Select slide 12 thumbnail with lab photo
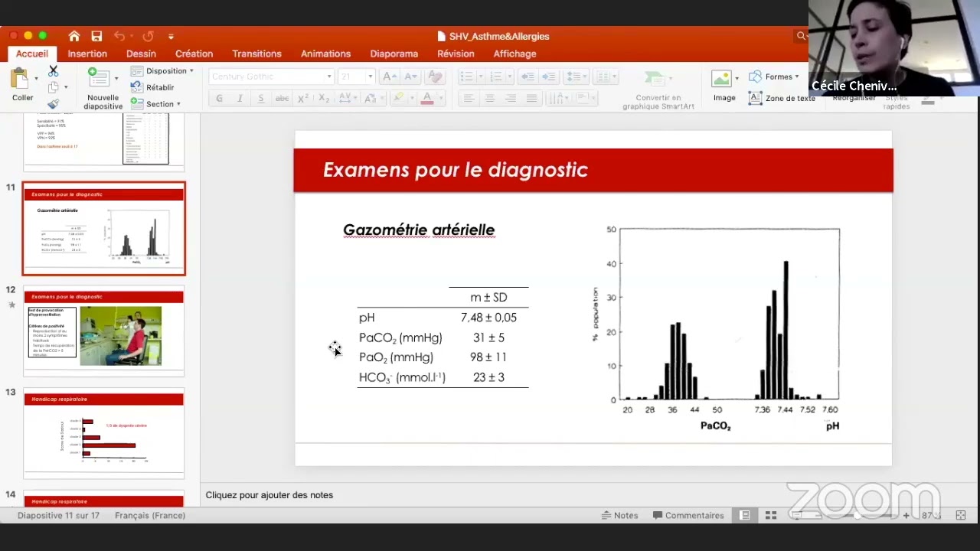The image size is (980, 551). click(104, 331)
